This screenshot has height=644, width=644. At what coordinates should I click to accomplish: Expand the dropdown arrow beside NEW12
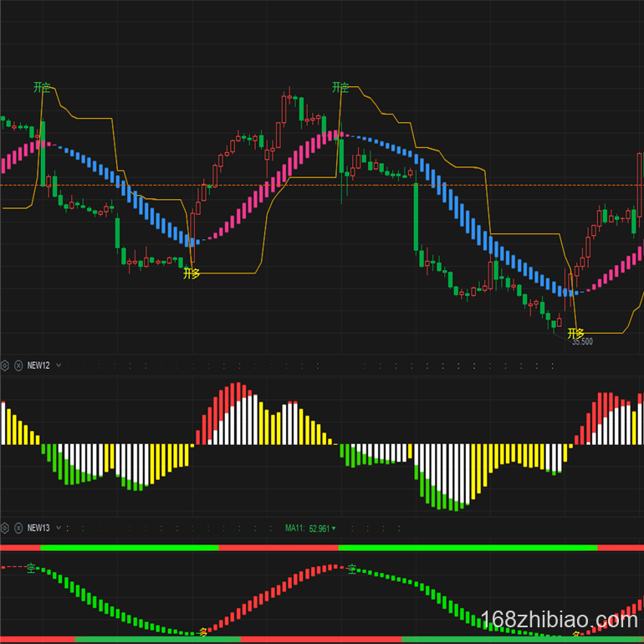[59, 365]
